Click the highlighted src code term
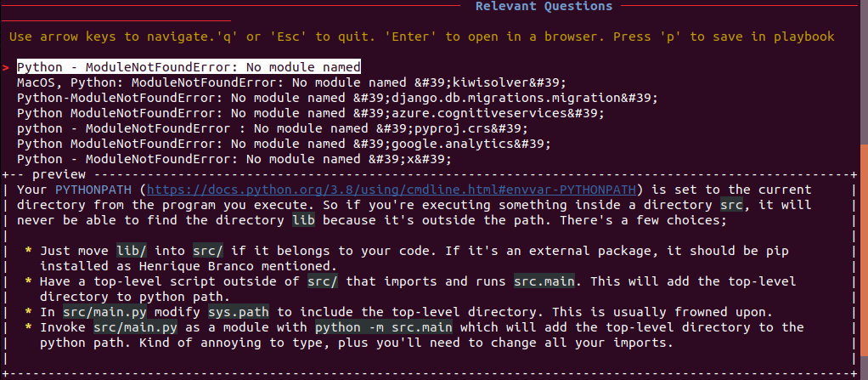Viewport: 868px width, 380px height. click(x=722, y=205)
